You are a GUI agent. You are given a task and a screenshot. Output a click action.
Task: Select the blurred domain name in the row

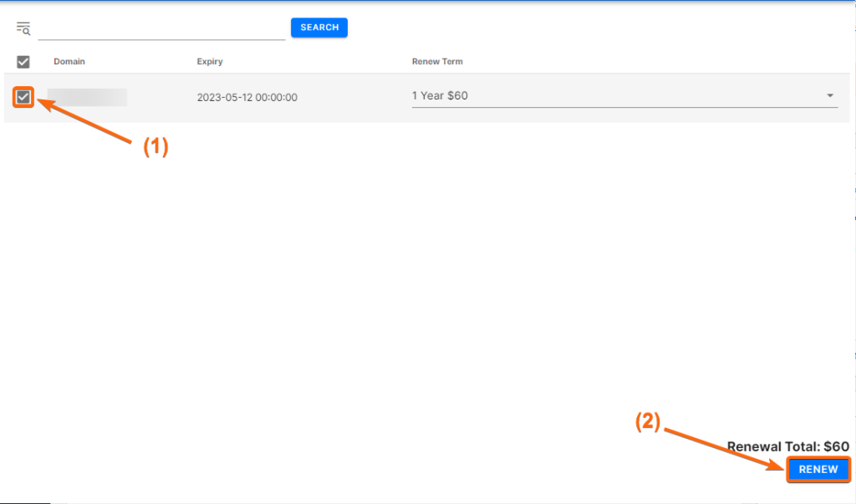88,96
